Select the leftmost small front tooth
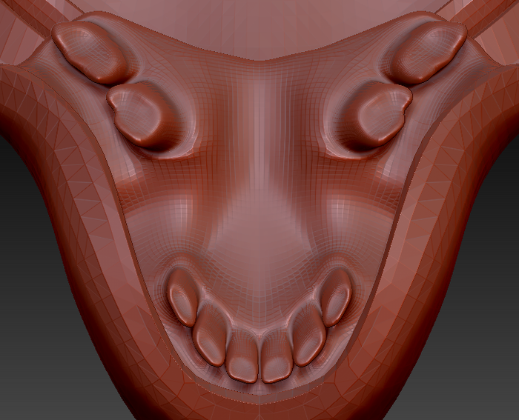 coord(183,298)
